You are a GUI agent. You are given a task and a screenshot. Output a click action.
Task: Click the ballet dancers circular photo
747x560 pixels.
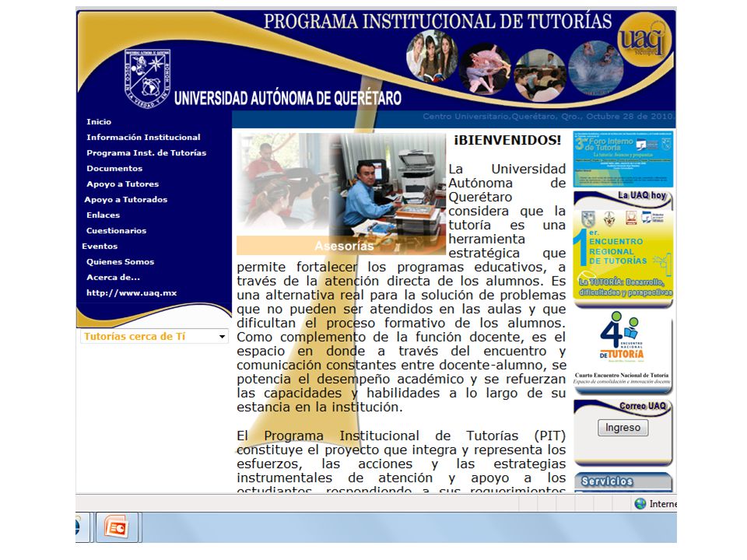[x=485, y=69]
